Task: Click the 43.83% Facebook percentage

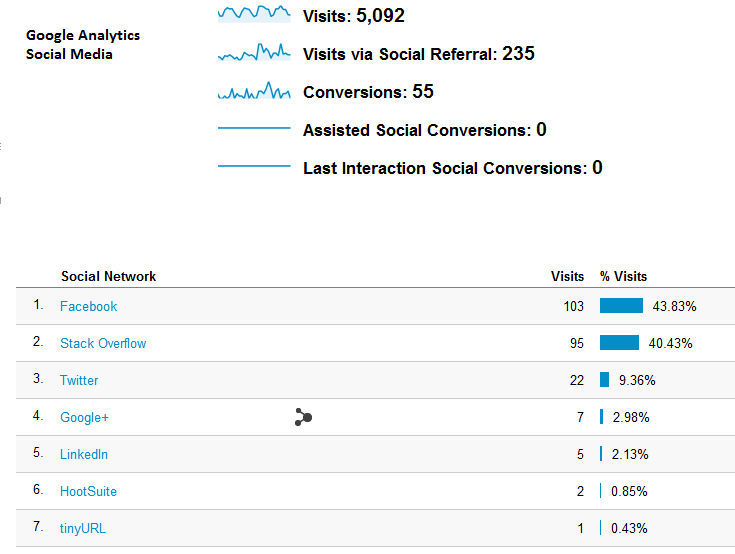Action: (x=675, y=307)
